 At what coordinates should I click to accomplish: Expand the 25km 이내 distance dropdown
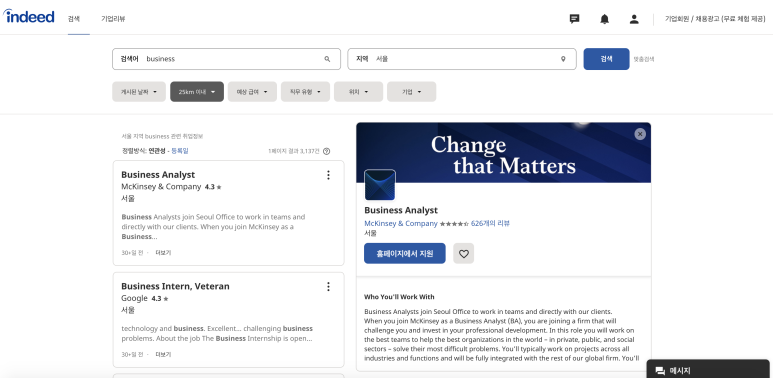coord(197,92)
